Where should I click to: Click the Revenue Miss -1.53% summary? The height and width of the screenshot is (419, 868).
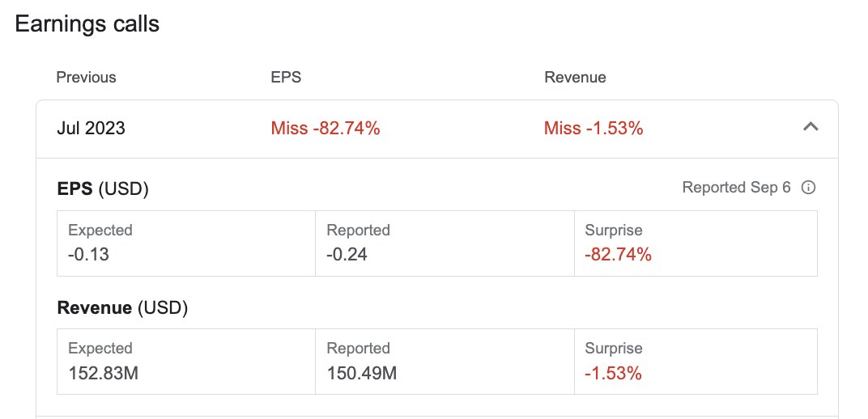pyautogui.click(x=594, y=129)
